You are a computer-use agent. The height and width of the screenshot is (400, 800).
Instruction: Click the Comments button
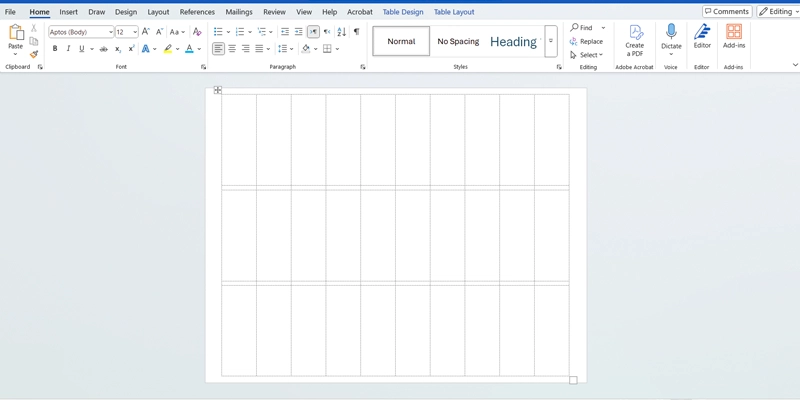726,12
